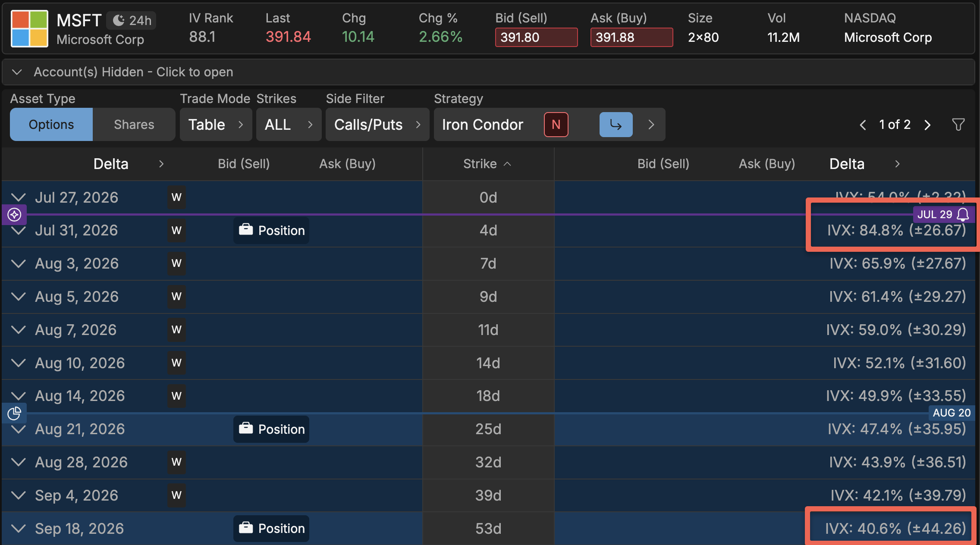The height and width of the screenshot is (545, 980).
Task: Select the Options asset type tab
Action: [51, 124]
